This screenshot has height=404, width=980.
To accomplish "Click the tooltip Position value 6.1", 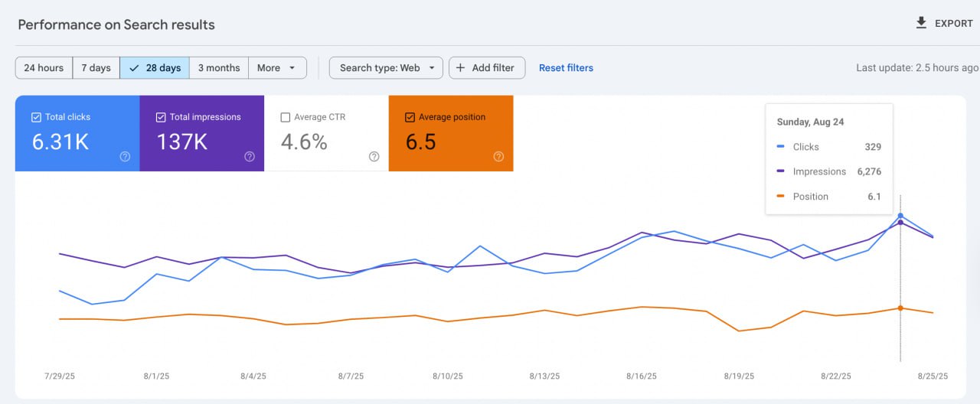I will click(874, 197).
